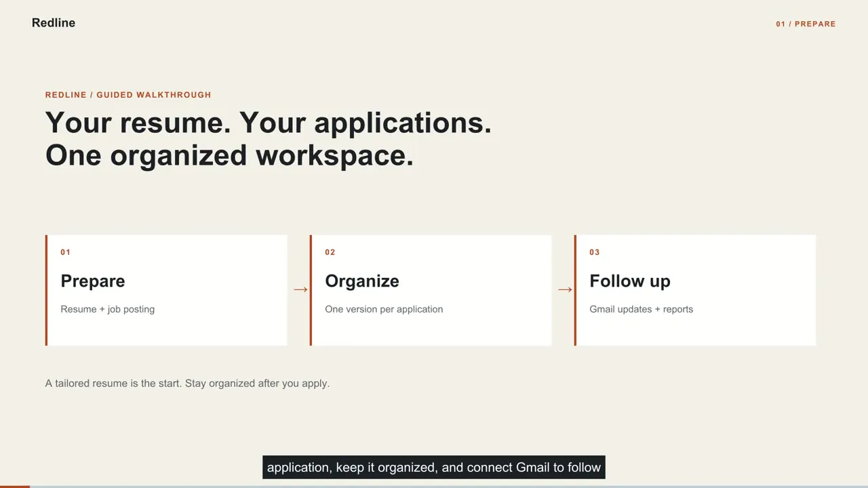The image size is (868, 488).
Task: Select the Prepare step card
Action: tap(166, 290)
